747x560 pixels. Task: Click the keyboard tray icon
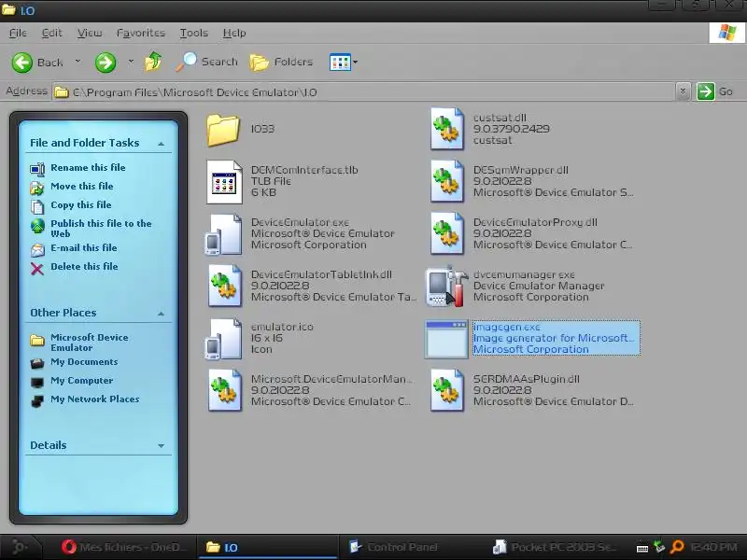pos(641,549)
